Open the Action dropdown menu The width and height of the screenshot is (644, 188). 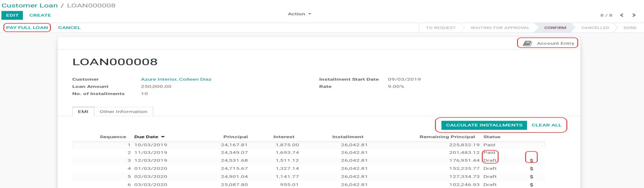coord(299,14)
